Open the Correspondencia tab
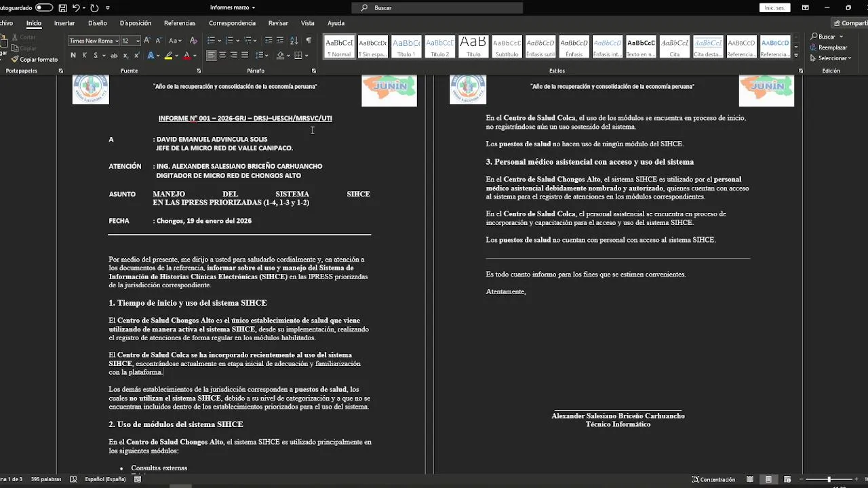The image size is (868, 488). (x=232, y=23)
